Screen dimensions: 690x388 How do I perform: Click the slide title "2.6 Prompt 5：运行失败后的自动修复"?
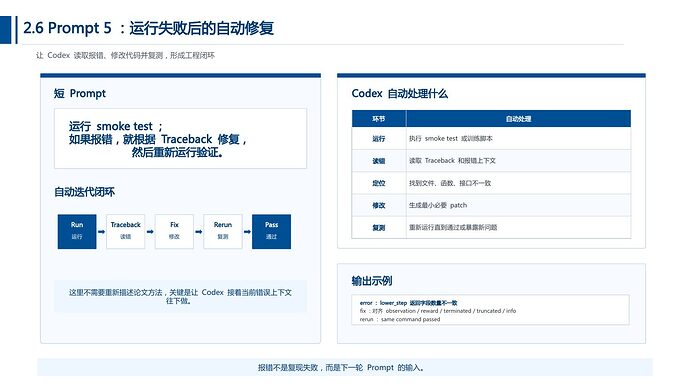coord(148,28)
